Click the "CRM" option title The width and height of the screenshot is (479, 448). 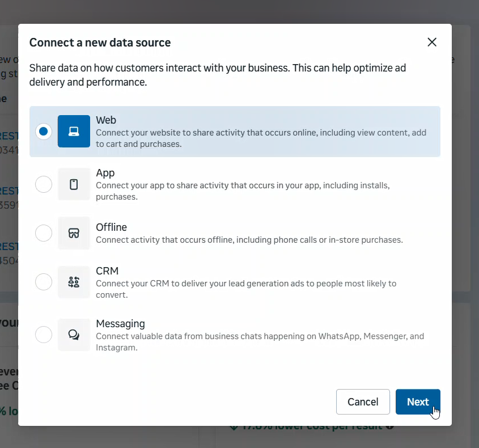point(107,271)
